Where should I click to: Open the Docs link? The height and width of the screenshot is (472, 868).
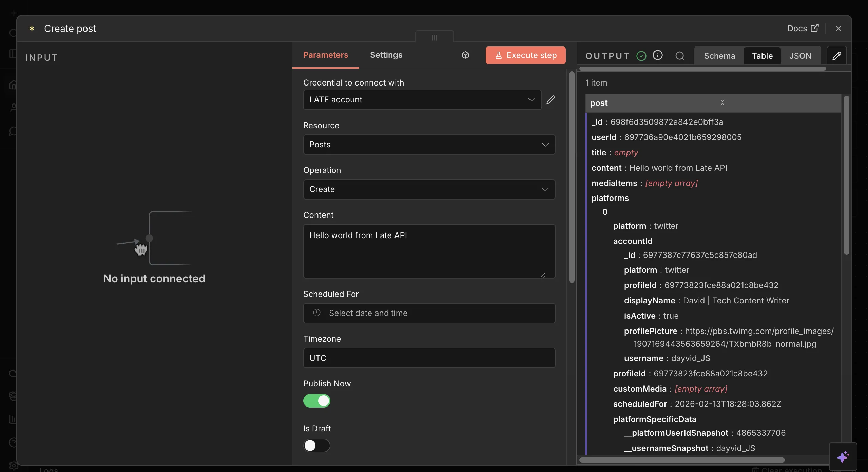[x=803, y=28]
